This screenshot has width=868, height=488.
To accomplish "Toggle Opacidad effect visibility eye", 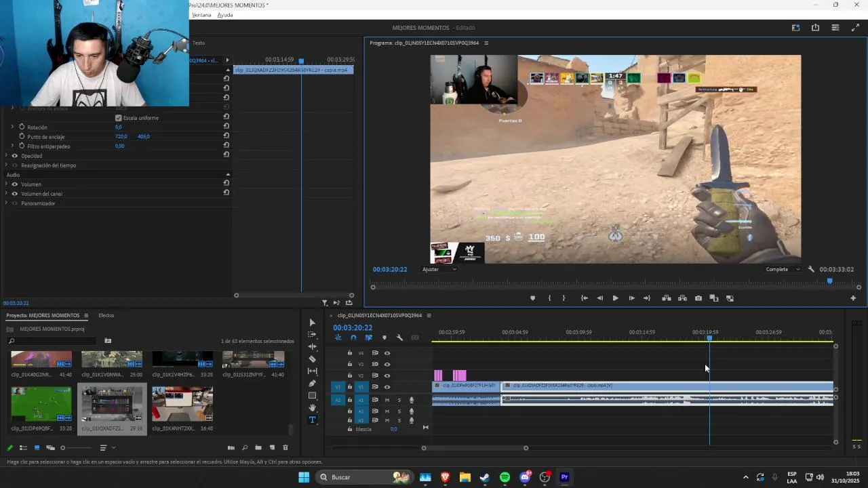I will (x=14, y=156).
